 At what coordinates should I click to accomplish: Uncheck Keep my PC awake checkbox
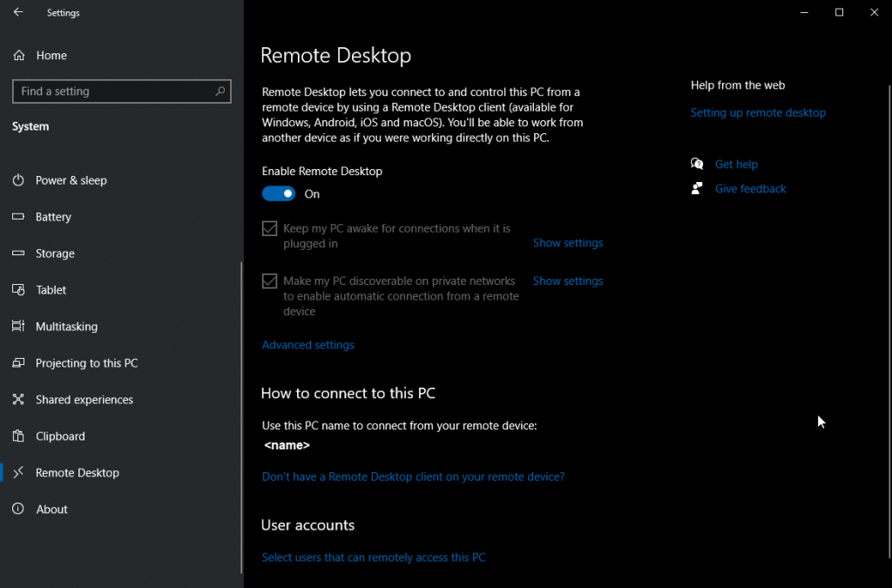click(x=270, y=229)
